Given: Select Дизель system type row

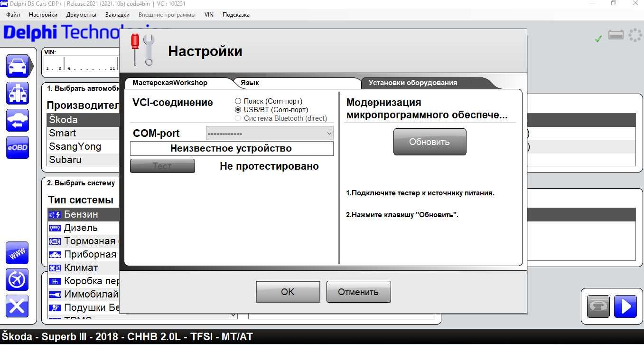Looking at the screenshot, I should pos(83,228).
